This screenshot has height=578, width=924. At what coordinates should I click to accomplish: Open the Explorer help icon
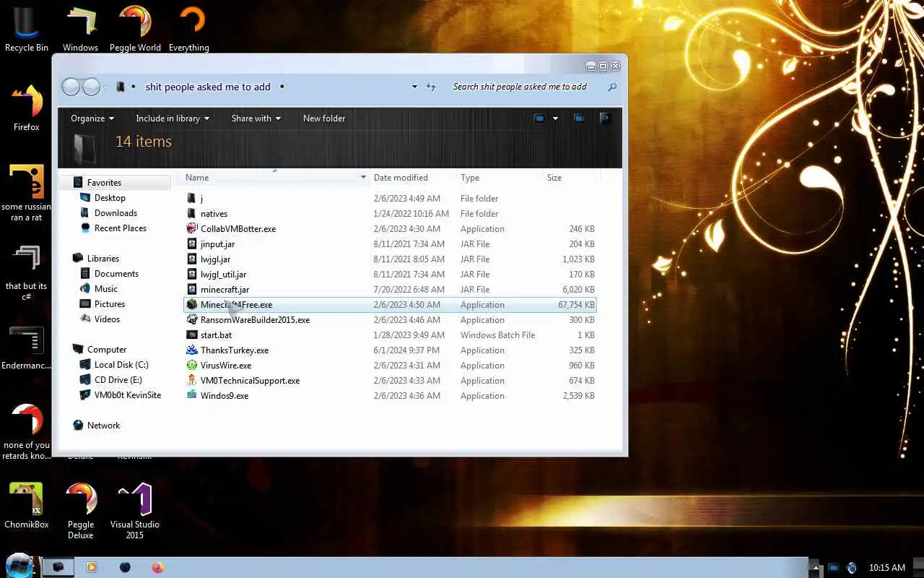(605, 118)
